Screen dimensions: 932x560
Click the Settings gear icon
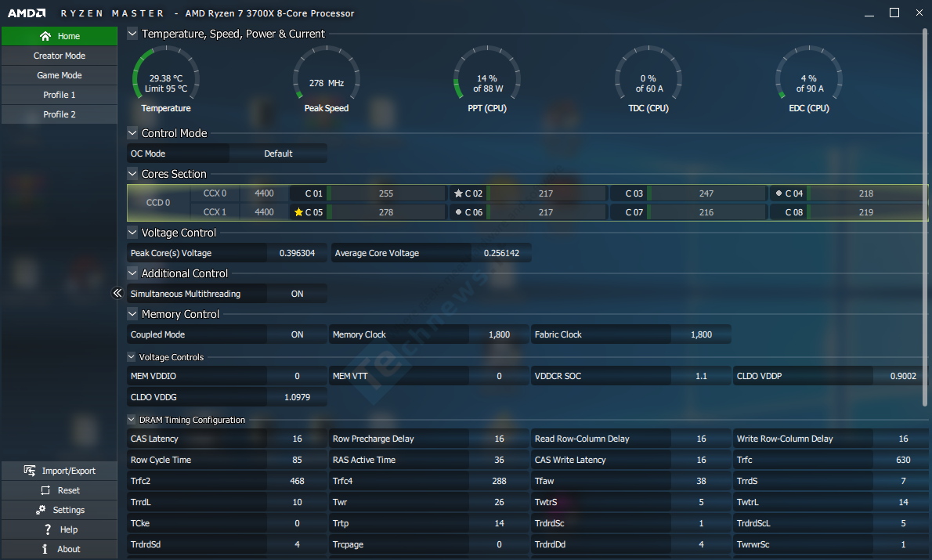click(x=41, y=510)
